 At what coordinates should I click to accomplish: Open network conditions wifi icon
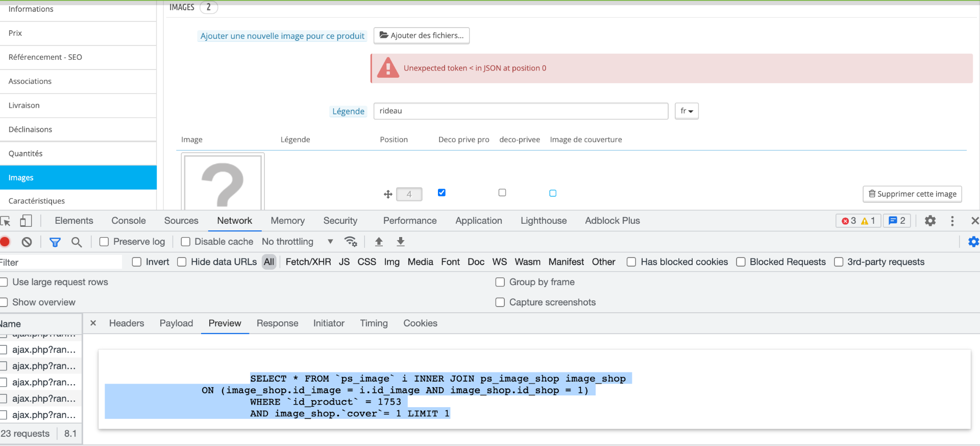pyautogui.click(x=351, y=242)
